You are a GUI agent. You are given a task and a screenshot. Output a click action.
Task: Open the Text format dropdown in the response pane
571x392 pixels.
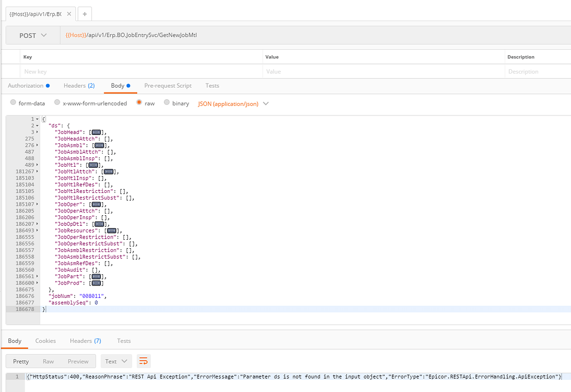point(116,361)
